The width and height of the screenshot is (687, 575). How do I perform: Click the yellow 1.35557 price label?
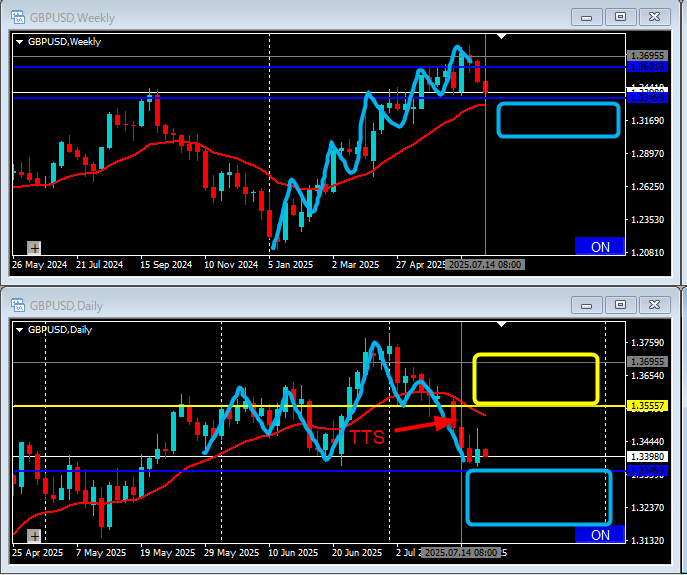click(x=647, y=406)
